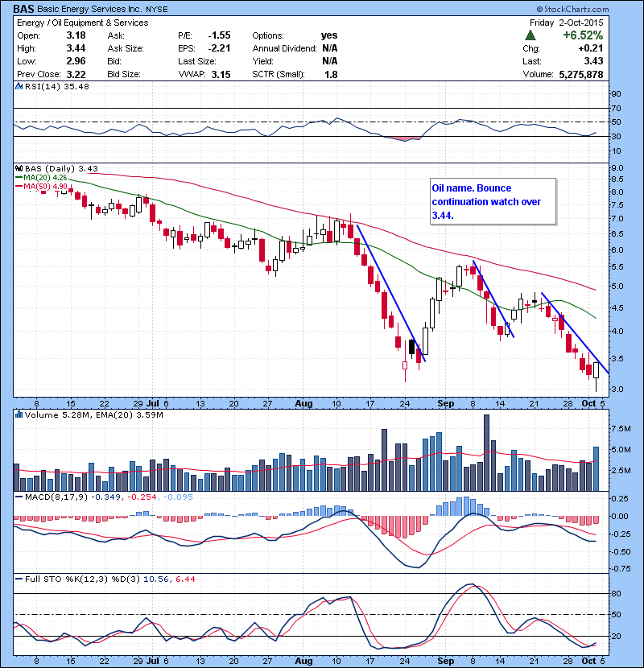Click the BAS (Daily) 3.43 chart label

61,169
